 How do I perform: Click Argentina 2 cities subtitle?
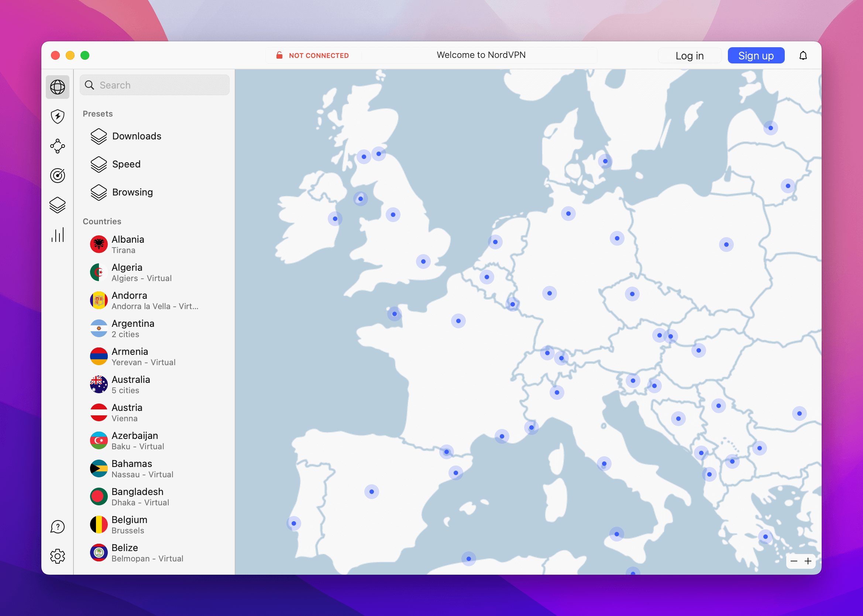click(x=125, y=335)
